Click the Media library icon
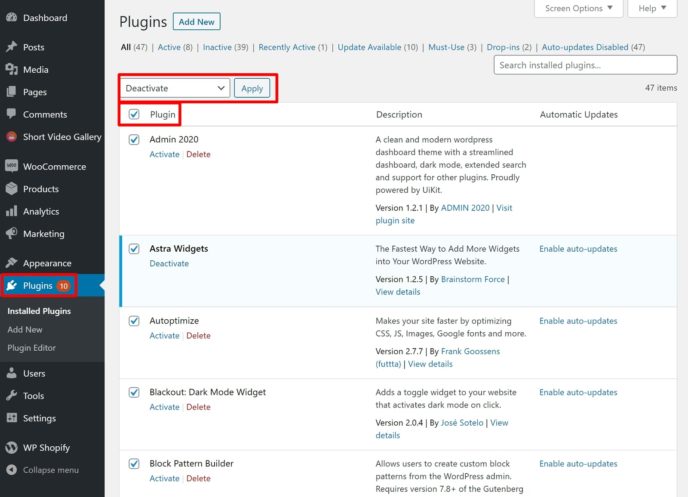688x497 pixels. tap(12, 69)
